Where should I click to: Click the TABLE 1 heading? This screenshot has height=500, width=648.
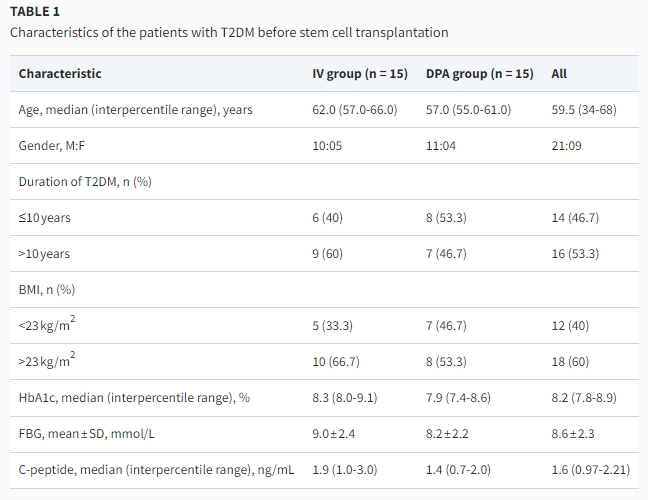pyautogui.click(x=37, y=11)
